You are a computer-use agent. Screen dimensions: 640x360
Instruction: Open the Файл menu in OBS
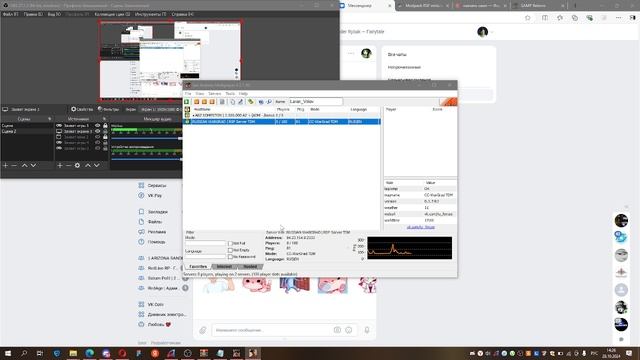[11, 14]
